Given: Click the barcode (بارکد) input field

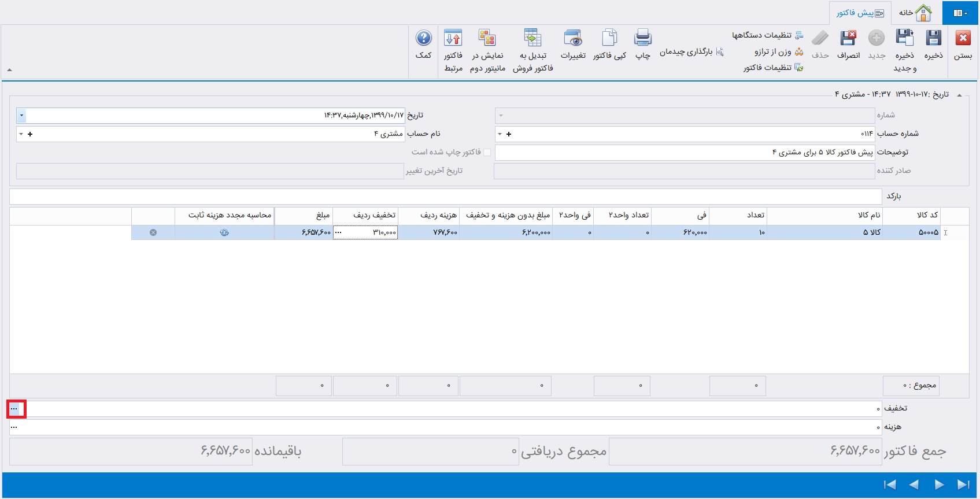Looking at the screenshot, I should pyautogui.click(x=445, y=197).
